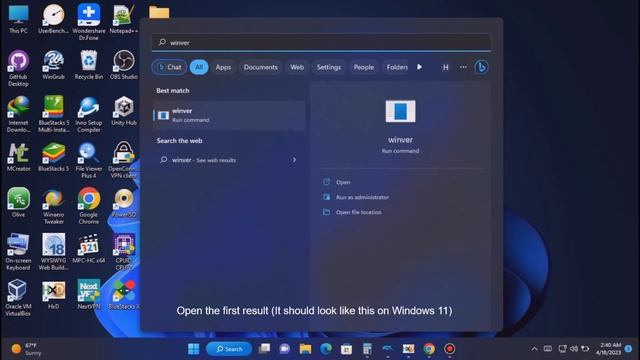Open the This PC desktop icon
The width and height of the screenshot is (640, 360).
tap(18, 18)
